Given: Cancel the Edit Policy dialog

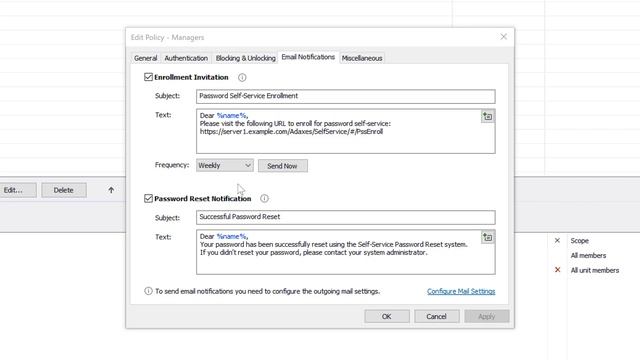Looking at the screenshot, I should pyautogui.click(x=436, y=316).
